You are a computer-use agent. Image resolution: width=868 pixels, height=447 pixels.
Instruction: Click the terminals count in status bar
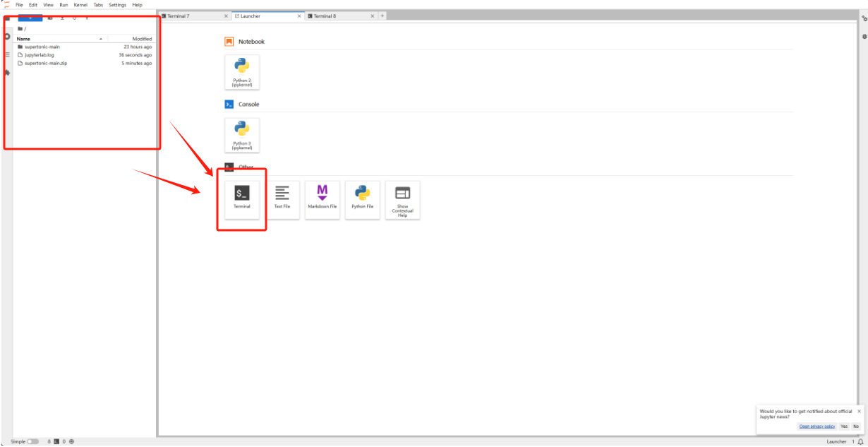[x=54, y=441]
